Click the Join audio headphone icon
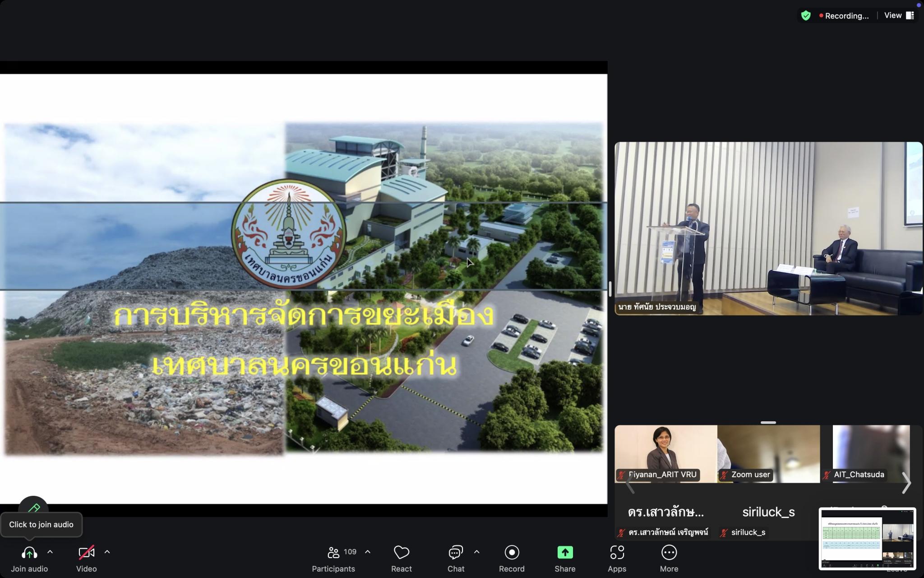 point(29,553)
